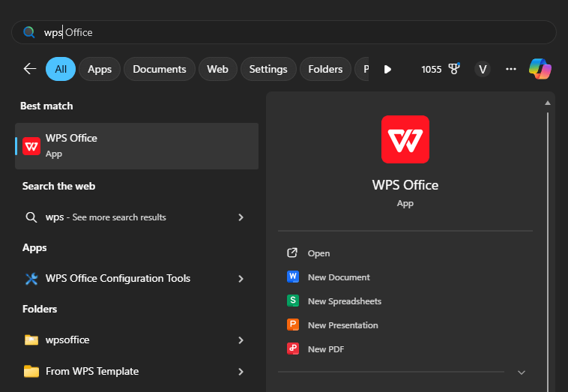Click the Best match heading
The height and width of the screenshot is (392, 568).
46,106
